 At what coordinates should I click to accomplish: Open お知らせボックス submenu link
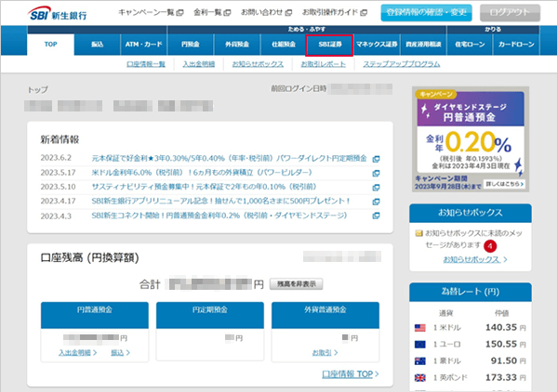point(258,64)
